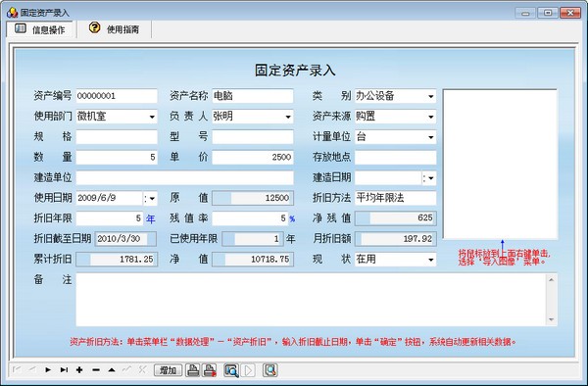
Task: Minimize the 固定资产录入 window
Action: click(x=525, y=13)
